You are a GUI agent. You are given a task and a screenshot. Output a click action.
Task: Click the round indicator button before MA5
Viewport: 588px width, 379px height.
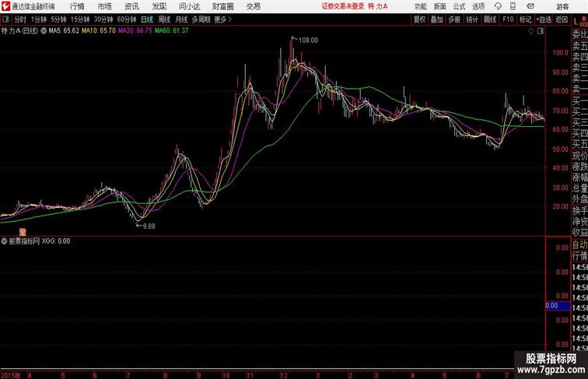pyautogui.click(x=44, y=31)
